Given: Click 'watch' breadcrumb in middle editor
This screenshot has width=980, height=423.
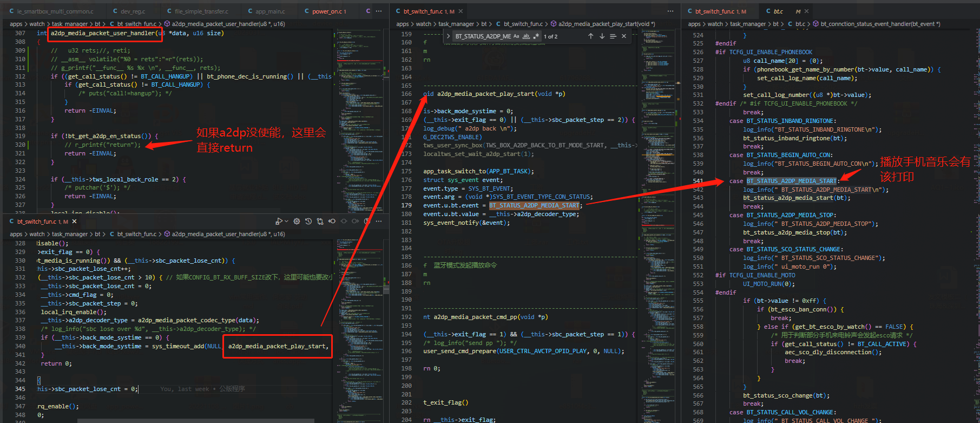Looking at the screenshot, I should pos(424,24).
